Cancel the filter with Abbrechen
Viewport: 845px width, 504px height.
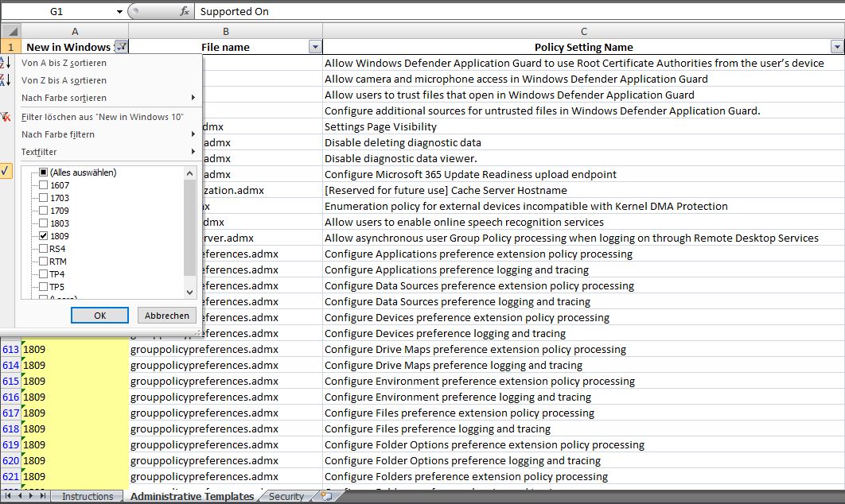click(167, 316)
